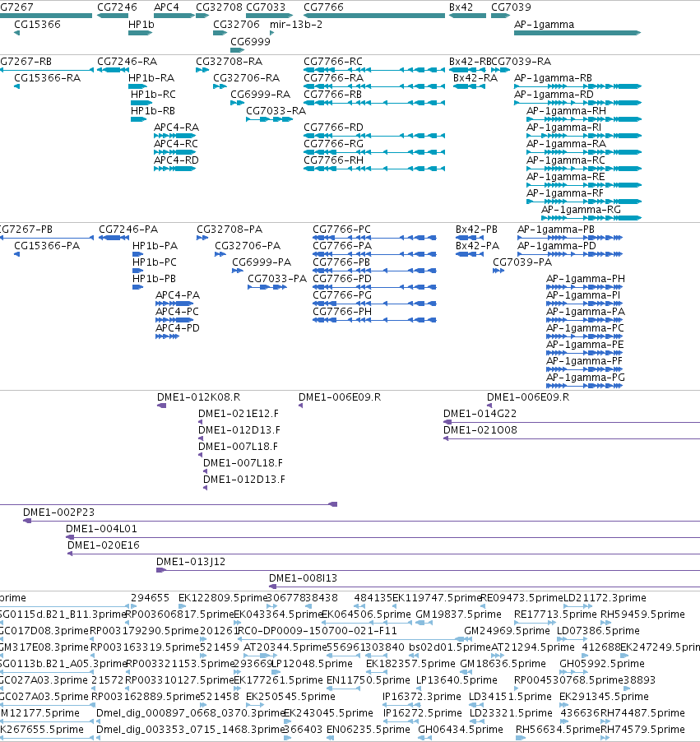Viewport: 700px width, 742px height.
Task: Open transcript label APC4-RA
Action: [177, 128]
